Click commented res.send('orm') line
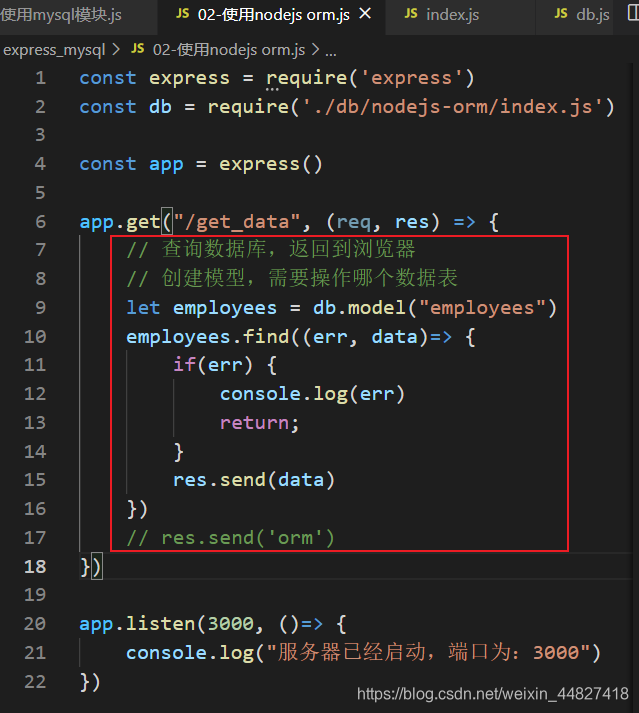The image size is (639, 713). coord(231,538)
